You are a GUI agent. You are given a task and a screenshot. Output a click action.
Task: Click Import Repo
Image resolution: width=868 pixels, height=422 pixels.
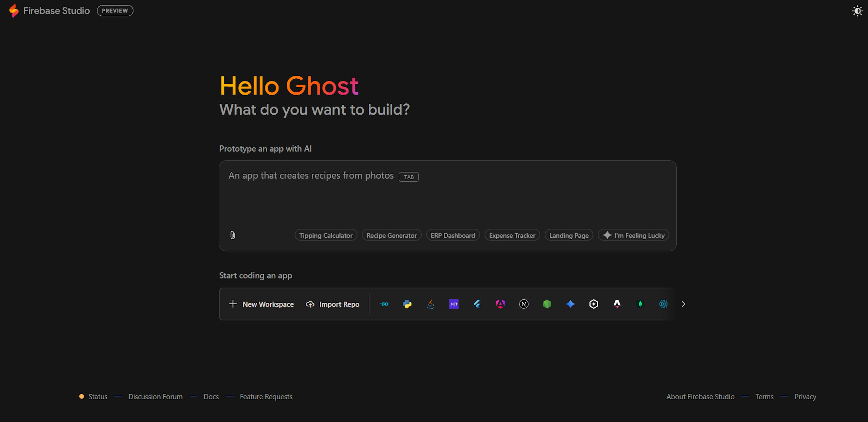pos(333,304)
